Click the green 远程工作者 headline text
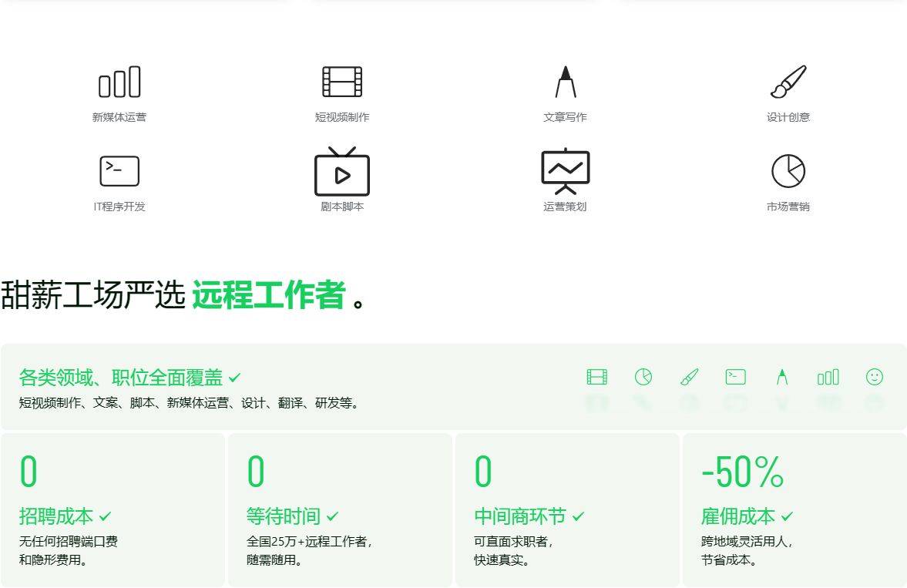The width and height of the screenshot is (907, 588). click(269, 294)
